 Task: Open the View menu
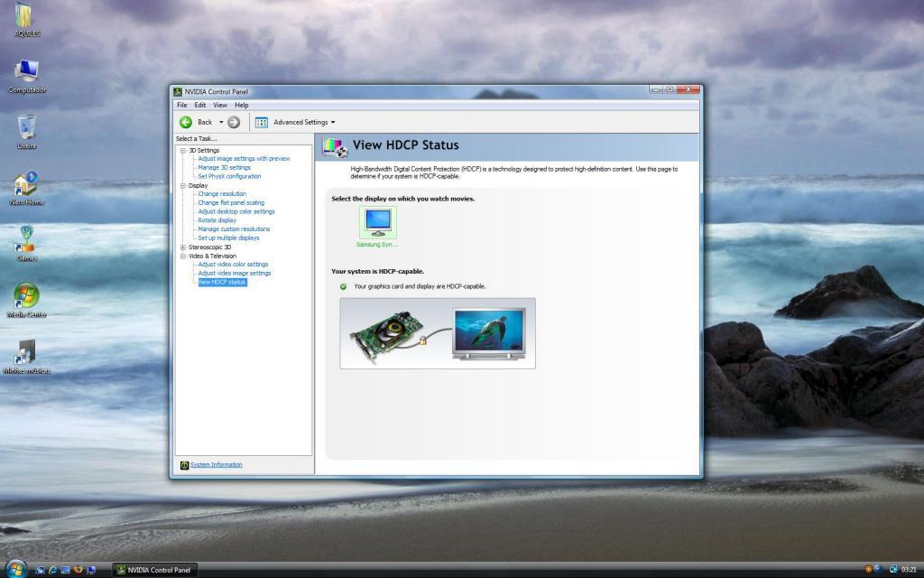[x=220, y=105]
